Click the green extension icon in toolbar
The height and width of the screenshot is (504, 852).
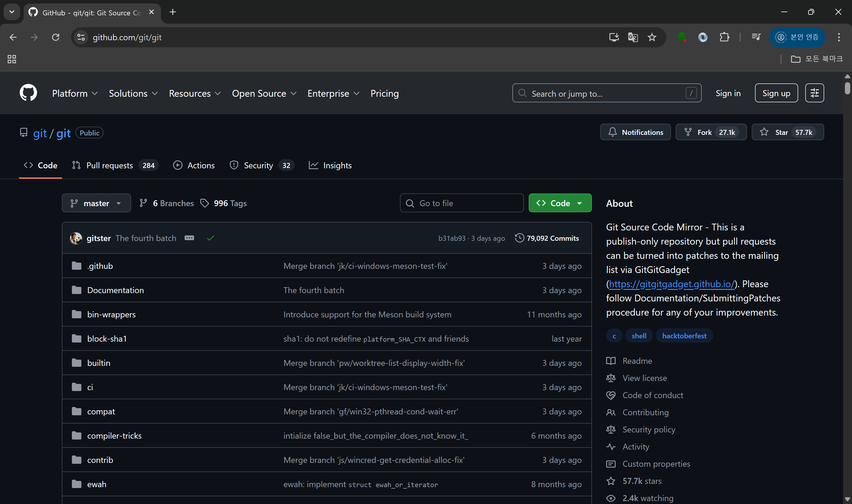pyautogui.click(x=682, y=37)
